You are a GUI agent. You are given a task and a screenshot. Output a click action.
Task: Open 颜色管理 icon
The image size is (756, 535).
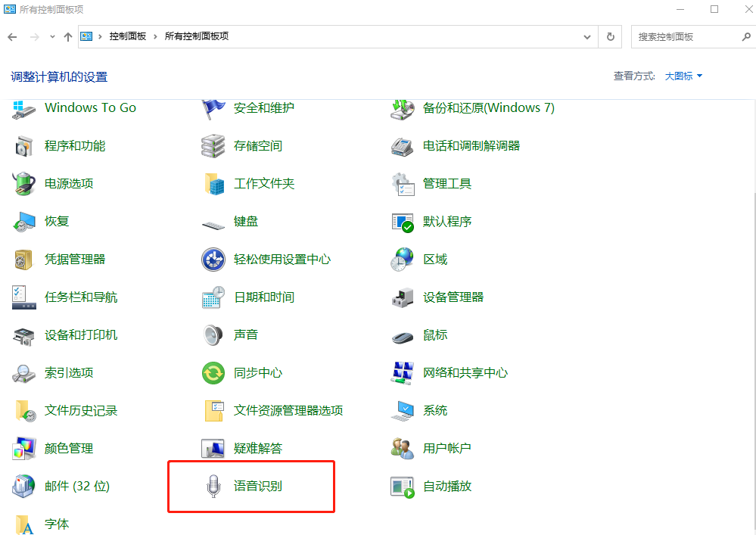pos(24,449)
